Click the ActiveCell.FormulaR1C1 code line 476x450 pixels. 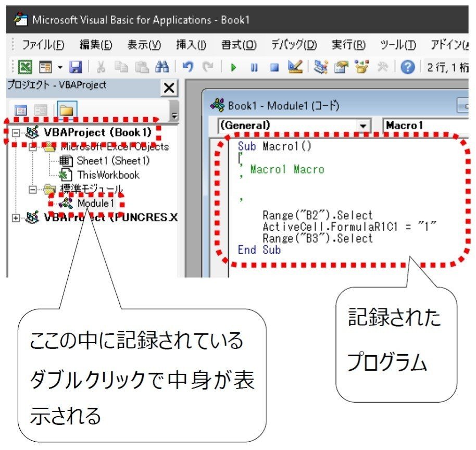click(349, 227)
